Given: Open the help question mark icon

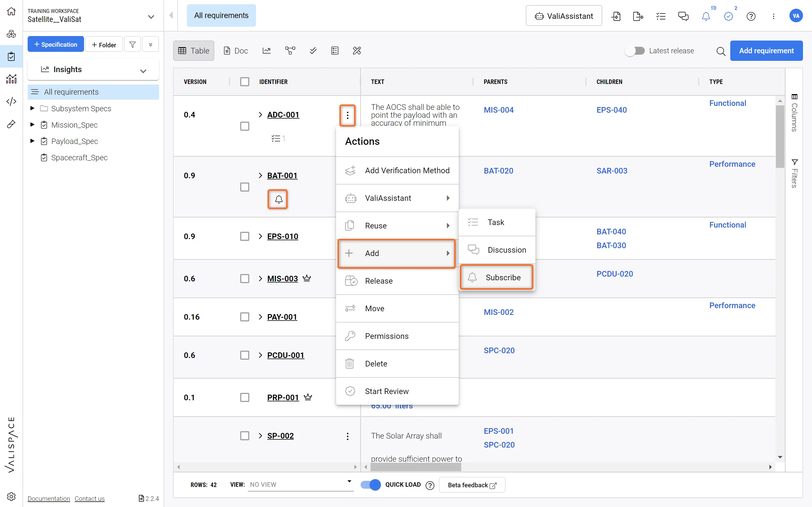Looking at the screenshot, I should [751, 16].
